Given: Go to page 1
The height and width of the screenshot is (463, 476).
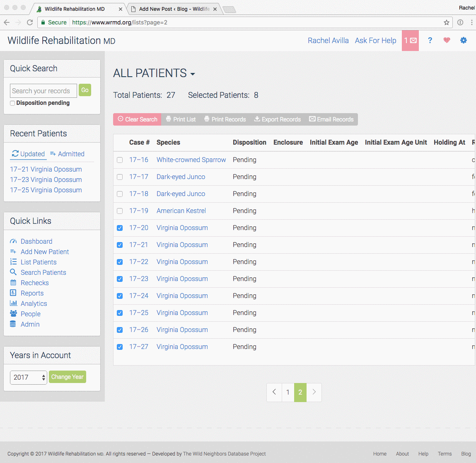Looking at the screenshot, I should (288, 392).
